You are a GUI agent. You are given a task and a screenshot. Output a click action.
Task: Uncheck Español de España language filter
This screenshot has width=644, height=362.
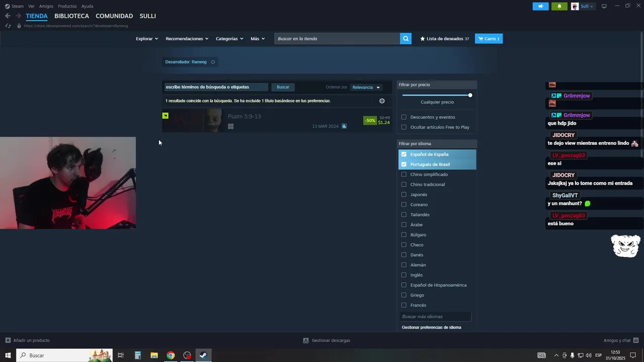404,154
